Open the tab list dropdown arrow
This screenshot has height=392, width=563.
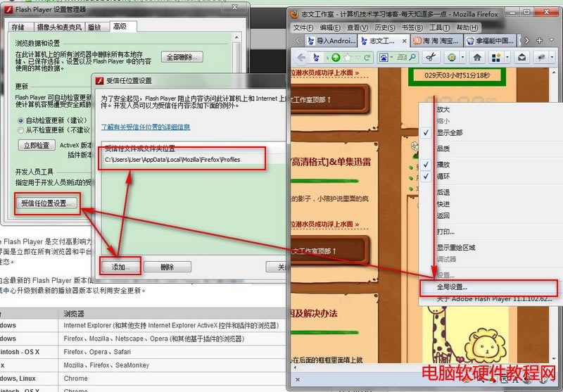coord(552,41)
